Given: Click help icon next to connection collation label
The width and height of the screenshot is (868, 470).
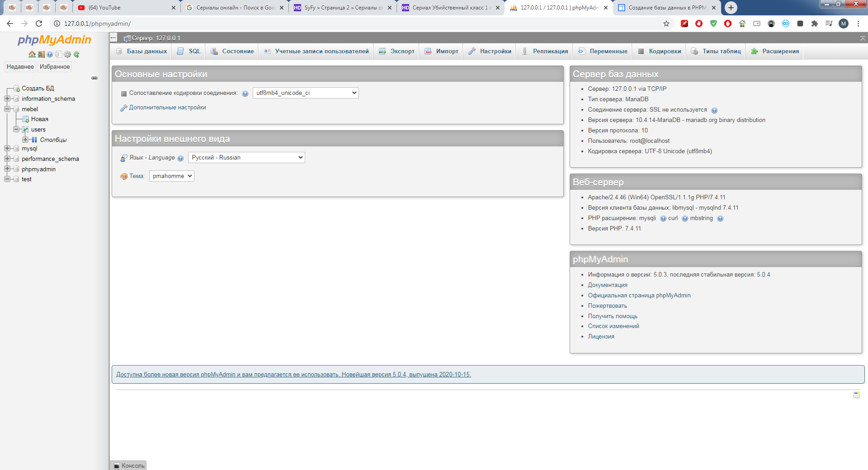Looking at the screenshot, I should point(245,94).
